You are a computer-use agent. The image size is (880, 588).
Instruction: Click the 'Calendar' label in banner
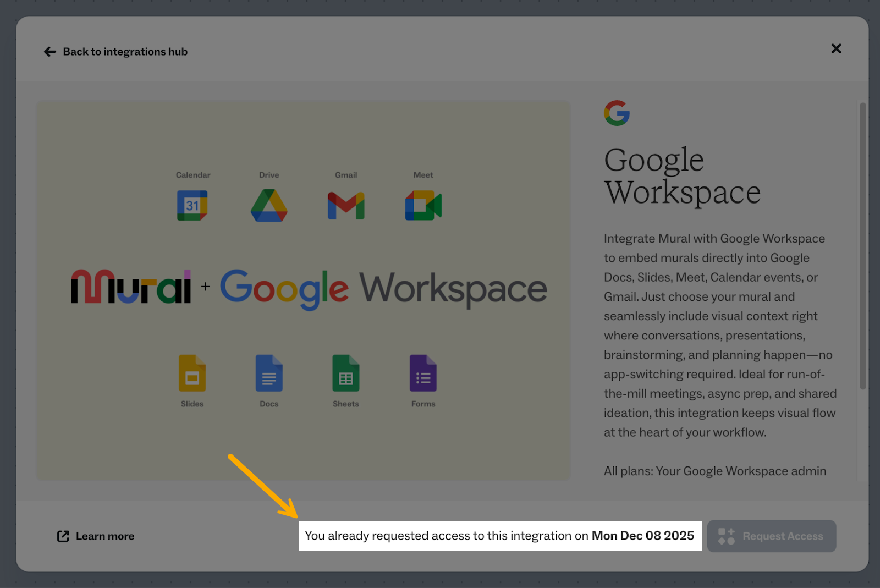click(x=193, y=175)
